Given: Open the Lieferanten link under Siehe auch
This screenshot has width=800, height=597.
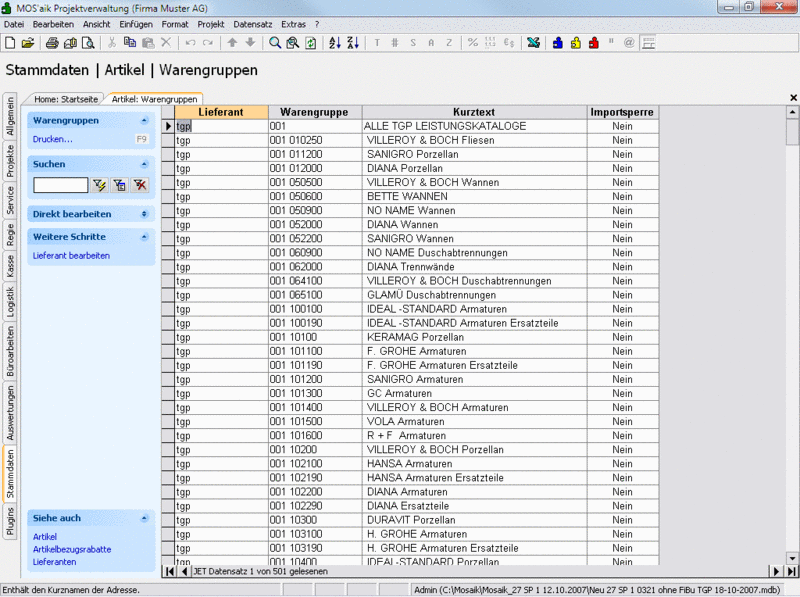Looking at the screenshot, I should 55,562.
